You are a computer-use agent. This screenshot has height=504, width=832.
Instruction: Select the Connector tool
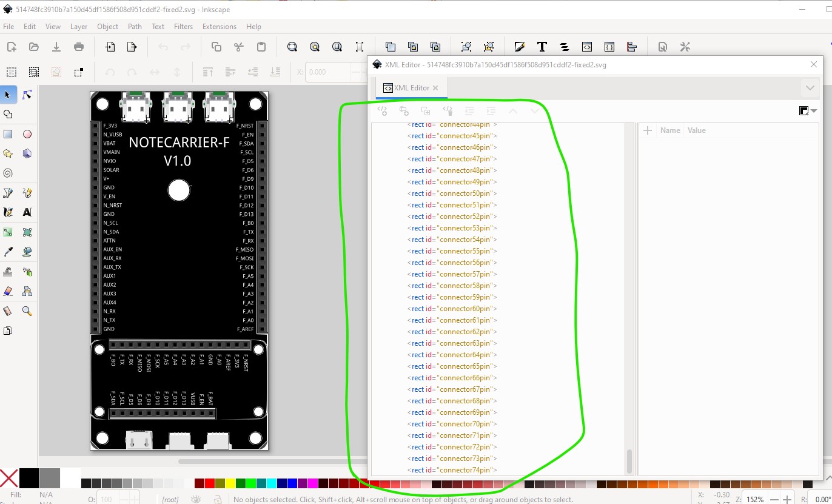27,291
